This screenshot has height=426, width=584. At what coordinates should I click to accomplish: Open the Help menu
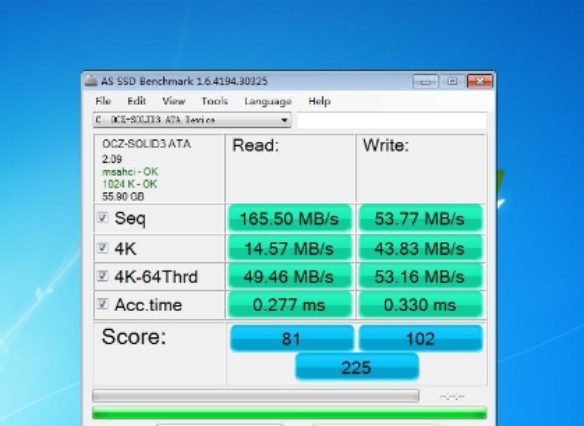319,101
